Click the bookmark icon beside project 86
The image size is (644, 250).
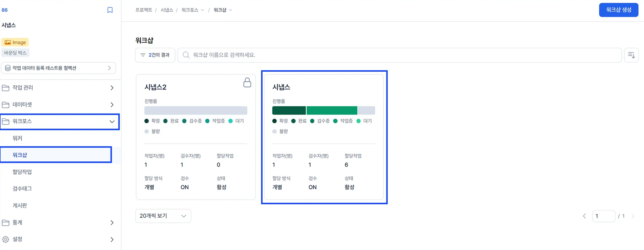click(110, 10)
